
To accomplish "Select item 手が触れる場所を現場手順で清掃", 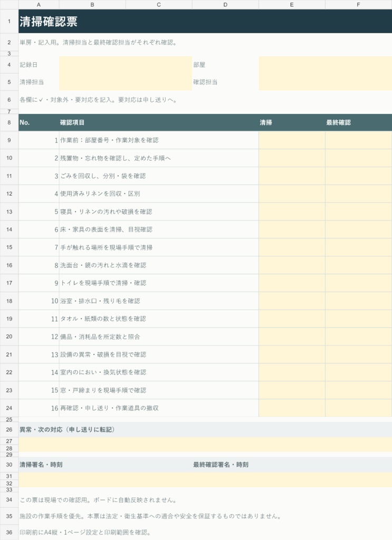I will pos(159,247).
